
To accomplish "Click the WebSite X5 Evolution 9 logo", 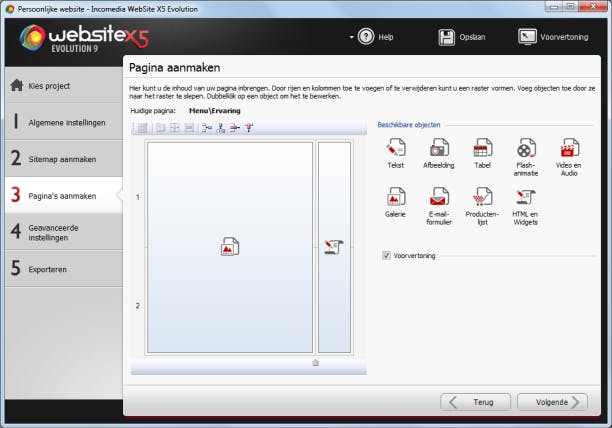I will [84, 38].
